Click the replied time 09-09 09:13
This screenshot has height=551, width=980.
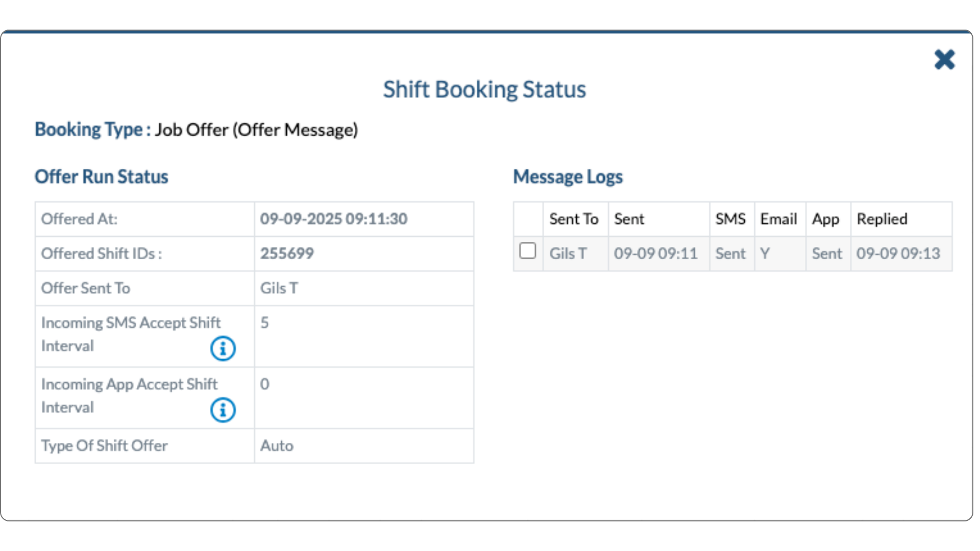coord(898,254)
